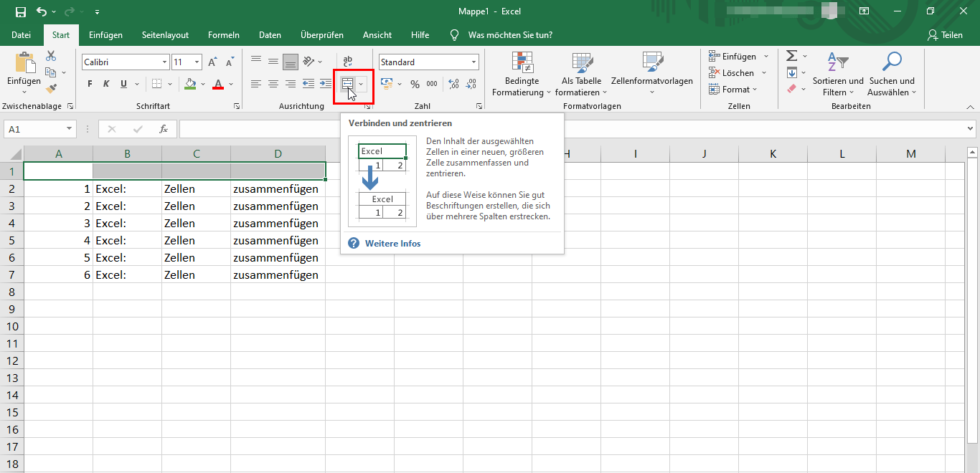Open the font size 11 dropdown
The width and height of the screenshot is (980, 473).
point(197,62)
